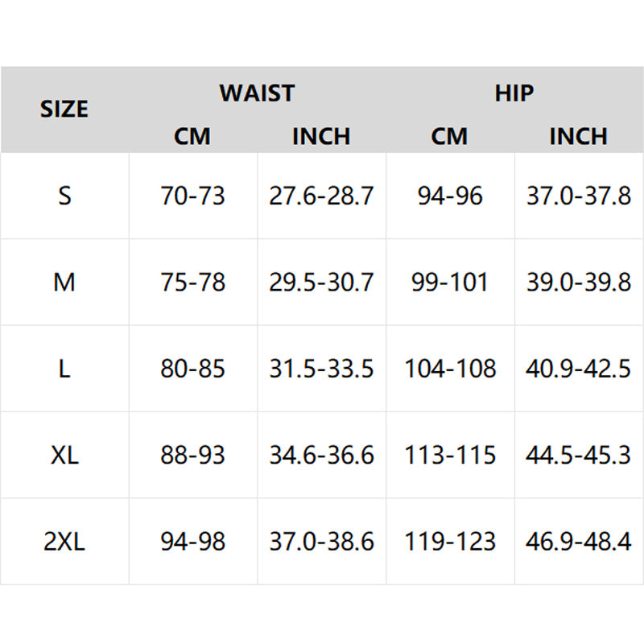Select hip cm cell 104-108

click(450, 369)
